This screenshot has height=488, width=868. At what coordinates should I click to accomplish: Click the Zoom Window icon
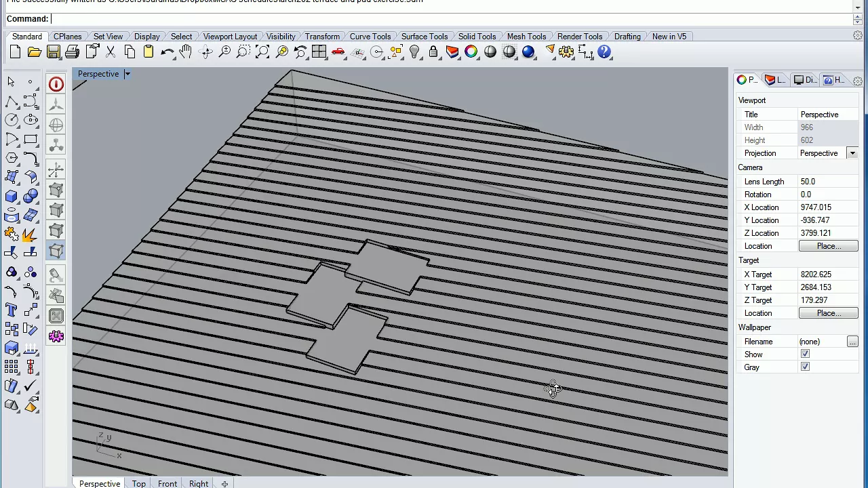coord(243,52)
